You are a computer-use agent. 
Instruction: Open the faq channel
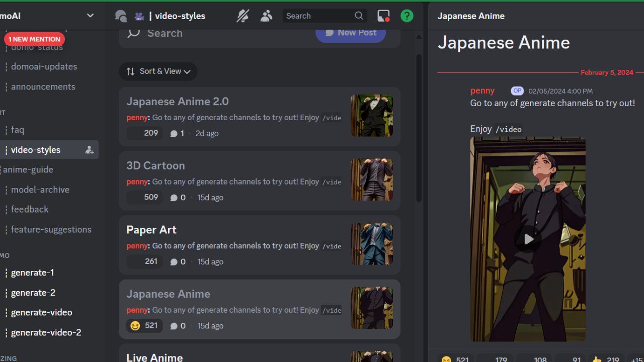pos(18,130)
